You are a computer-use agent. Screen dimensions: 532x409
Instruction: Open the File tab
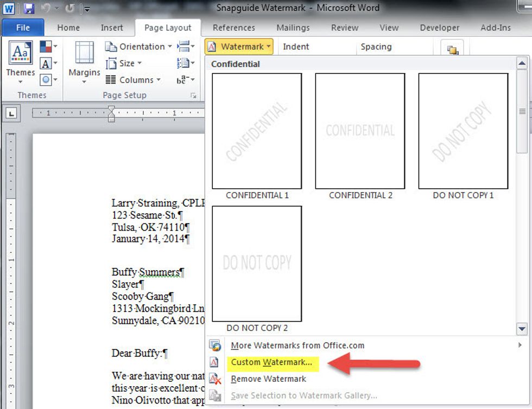tap(23, 28)
